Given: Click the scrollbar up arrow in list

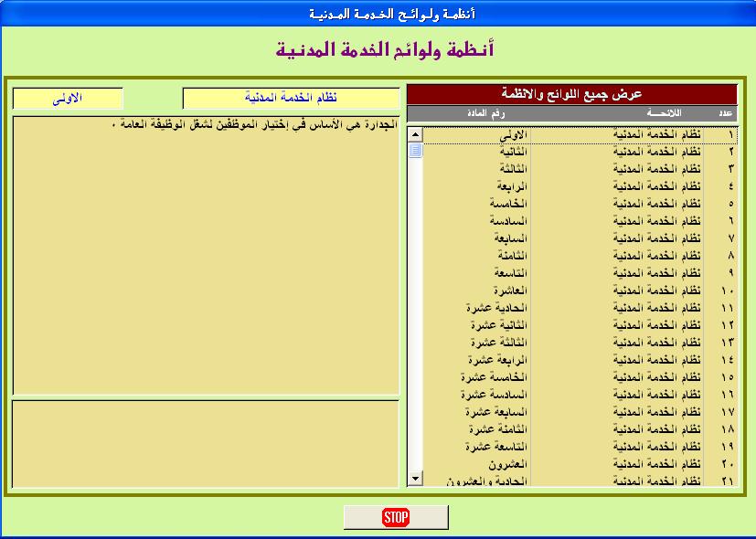Looking at the screenshot, I should 415,134.
